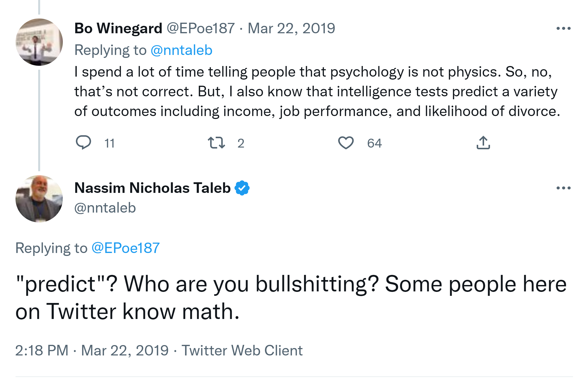
Task: Click the Nassim Nicholas Taleb display name
Action: pyautogui.click(x=152, y=188)
